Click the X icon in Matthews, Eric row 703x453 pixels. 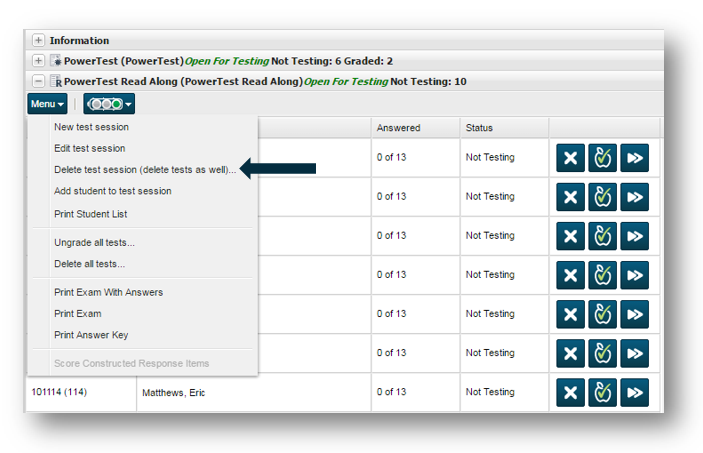pos(570,392)
